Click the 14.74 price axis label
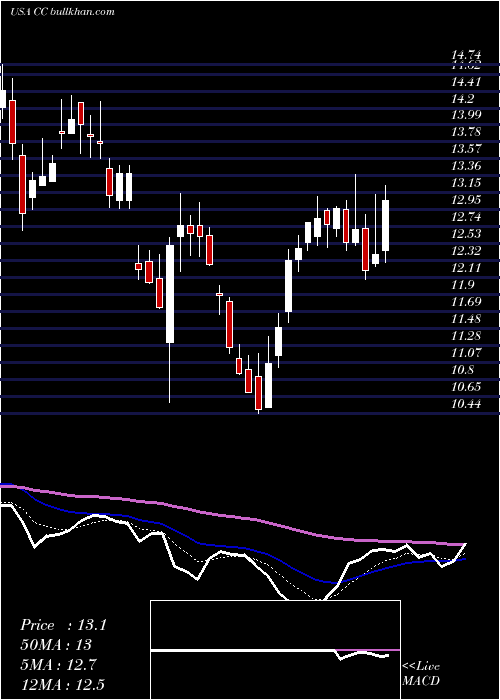Screen dimensions: 500x700 (467, 56)
